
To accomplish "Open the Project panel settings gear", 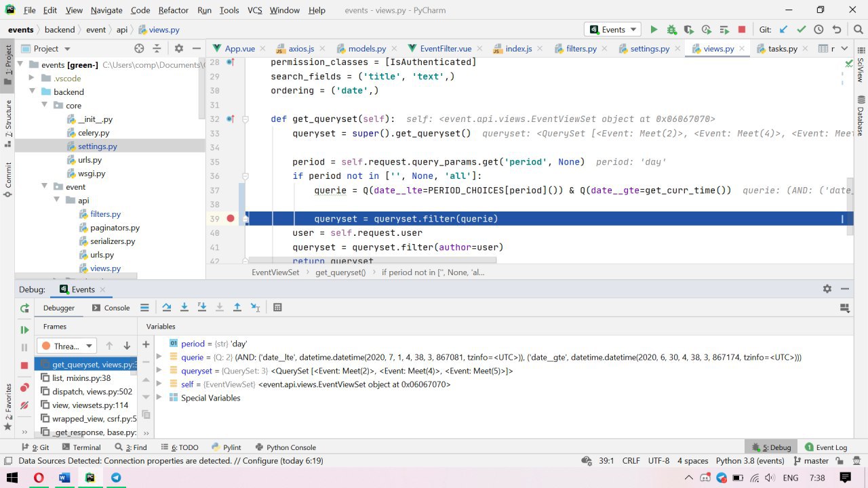I will [179, 48].
